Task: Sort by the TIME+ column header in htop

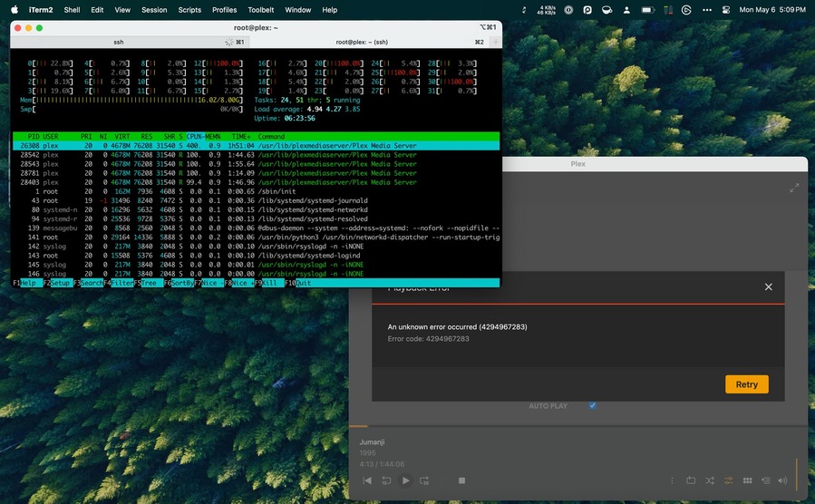Action: (241, 137)
